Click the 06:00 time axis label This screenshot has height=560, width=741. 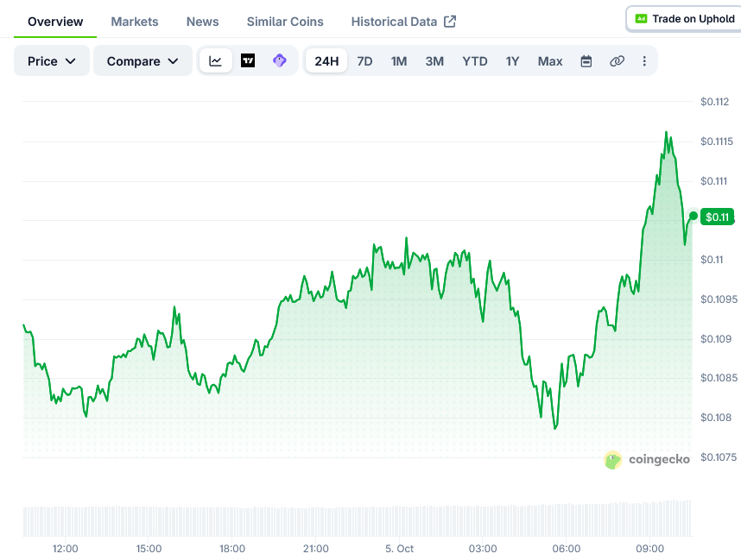point(567,549)
